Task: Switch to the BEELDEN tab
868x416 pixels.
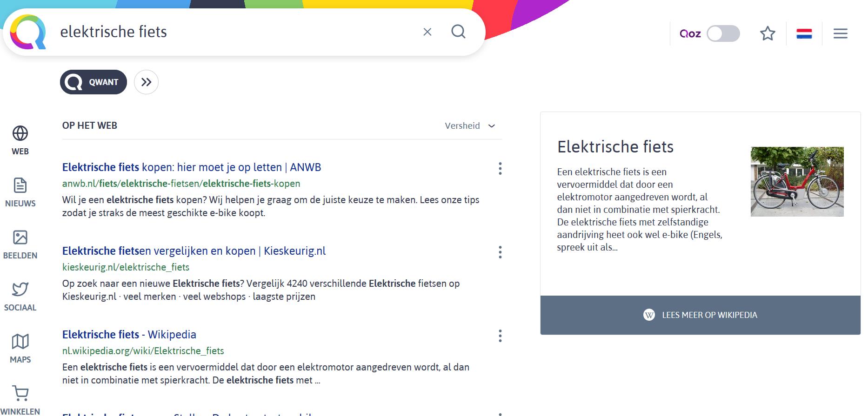Action: coord(20,244)
